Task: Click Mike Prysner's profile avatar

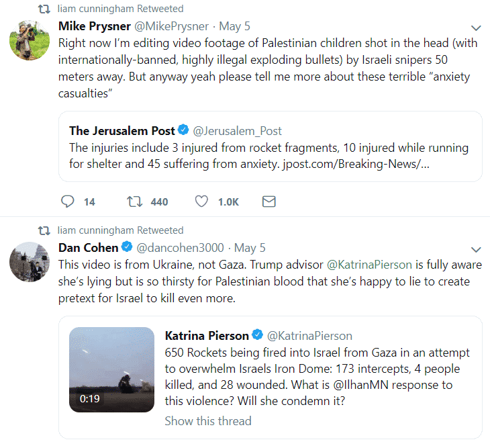Action: click(30, 40)
